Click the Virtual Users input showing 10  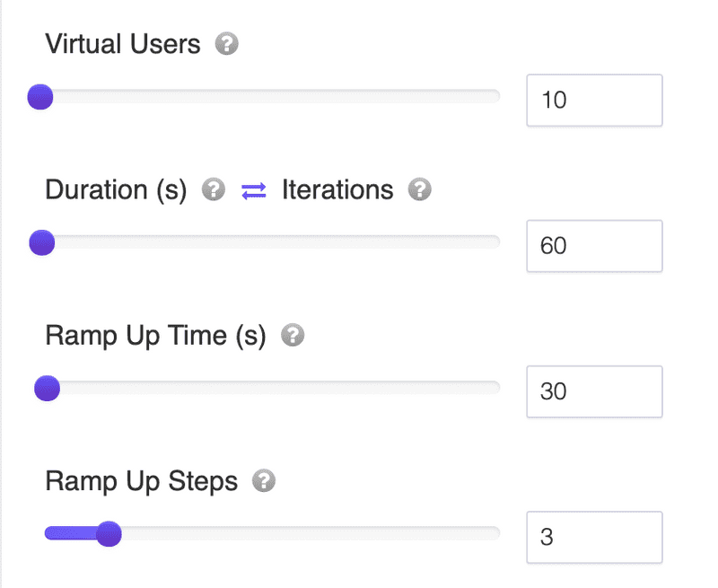click(594, 100)
